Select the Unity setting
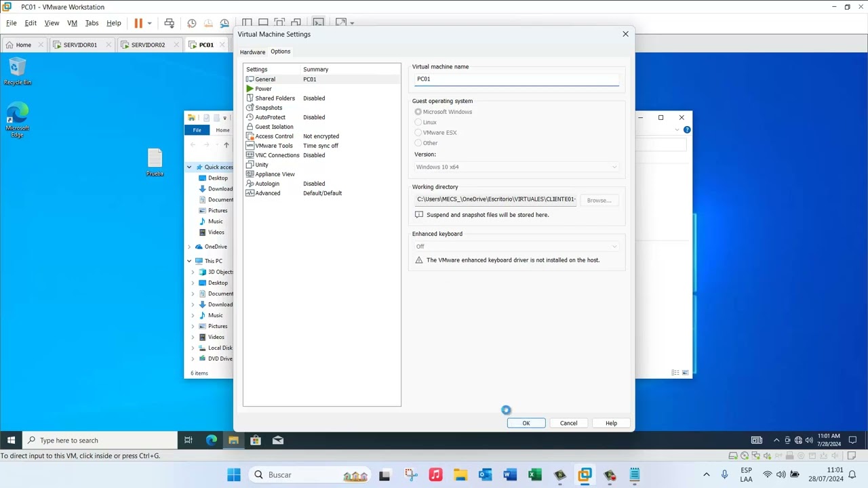The image size is (868, 488). click(321, 165)
